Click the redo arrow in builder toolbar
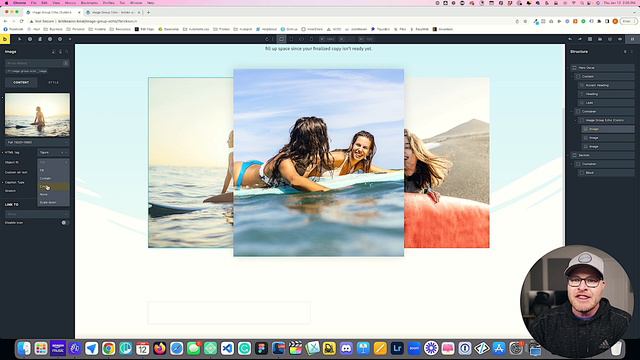 click(580, 39)
